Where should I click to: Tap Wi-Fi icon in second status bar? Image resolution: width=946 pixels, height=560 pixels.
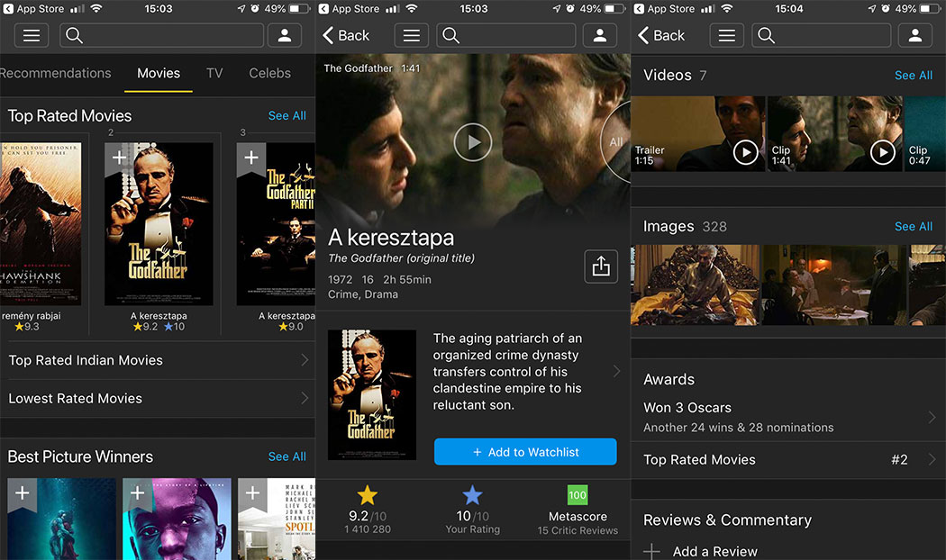[x=412, y=8]
